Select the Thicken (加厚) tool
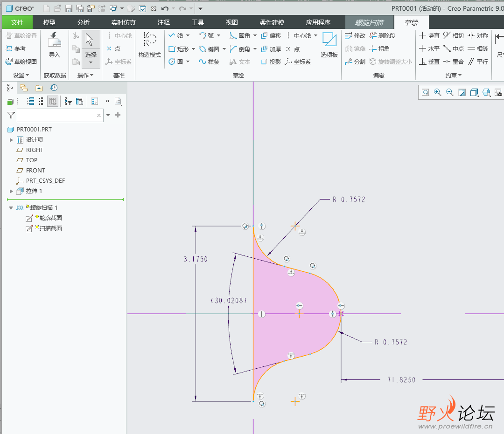 [x=271, y=49]
